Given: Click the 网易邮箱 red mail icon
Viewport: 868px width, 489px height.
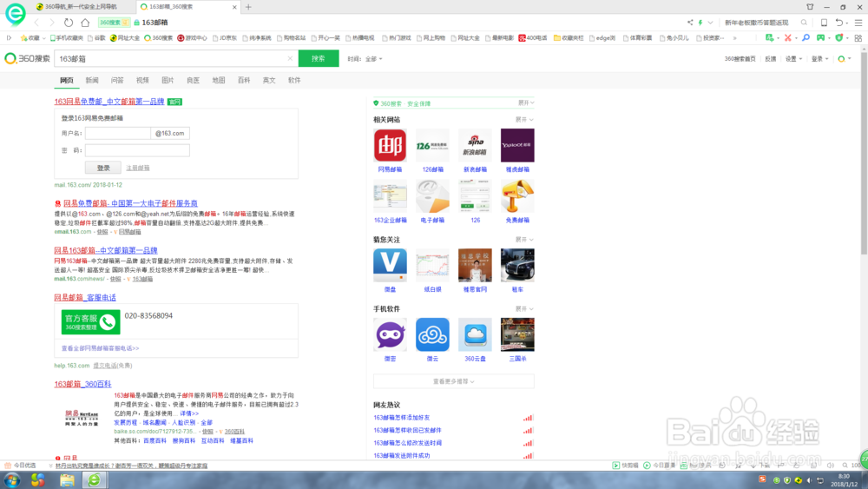Looking at the screenshot, I should coord(390,145).
